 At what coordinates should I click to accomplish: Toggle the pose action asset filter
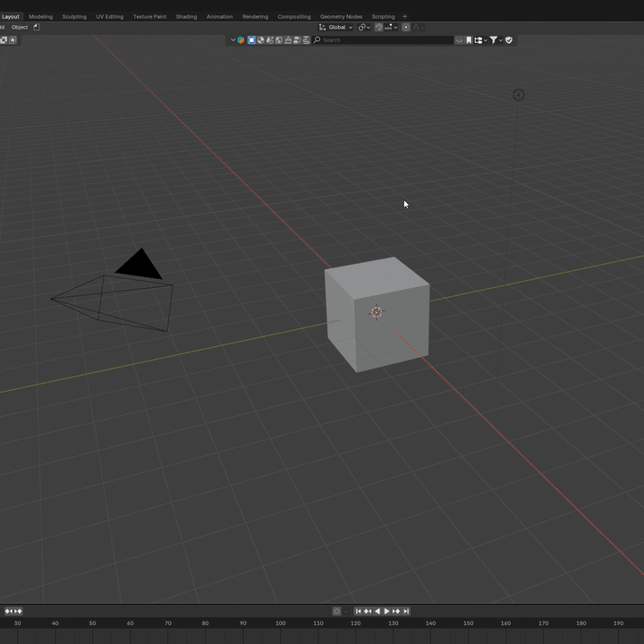(x=269, y=40)
